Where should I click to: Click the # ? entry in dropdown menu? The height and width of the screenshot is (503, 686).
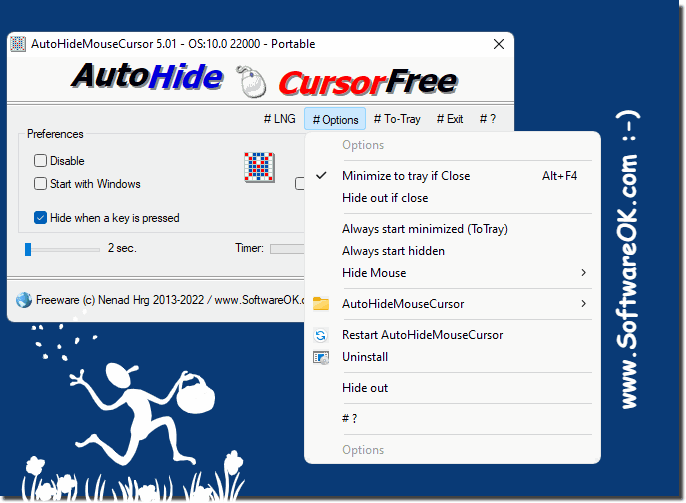tap(452, 419)
